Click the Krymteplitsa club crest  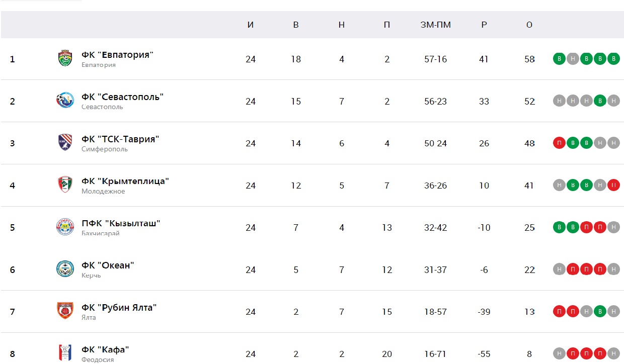click(x=65, y=185)
